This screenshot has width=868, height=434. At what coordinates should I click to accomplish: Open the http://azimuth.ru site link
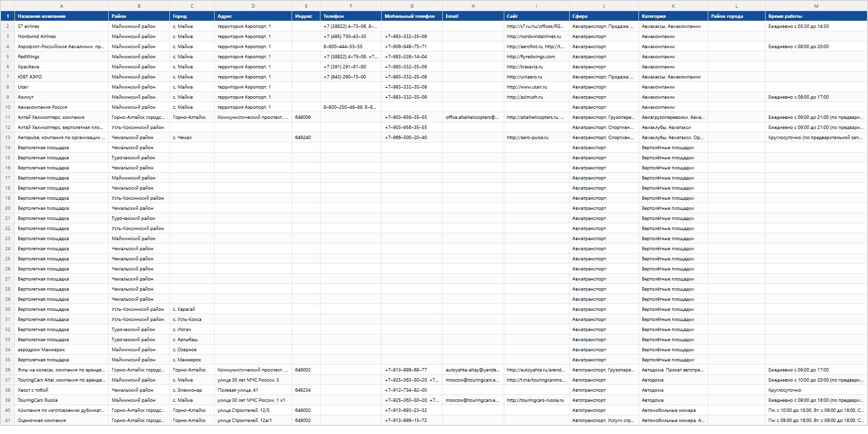(524, 97)
